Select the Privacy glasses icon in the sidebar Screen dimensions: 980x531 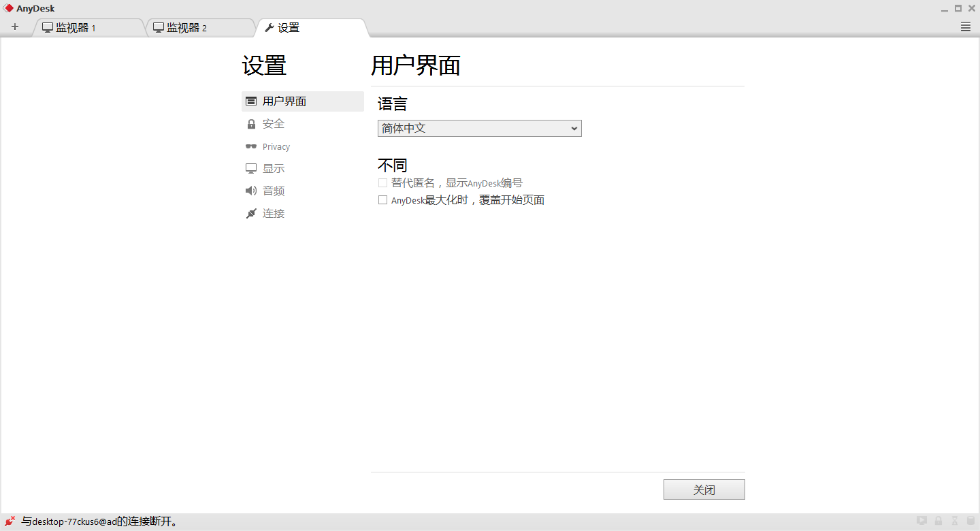coord(251,146)
